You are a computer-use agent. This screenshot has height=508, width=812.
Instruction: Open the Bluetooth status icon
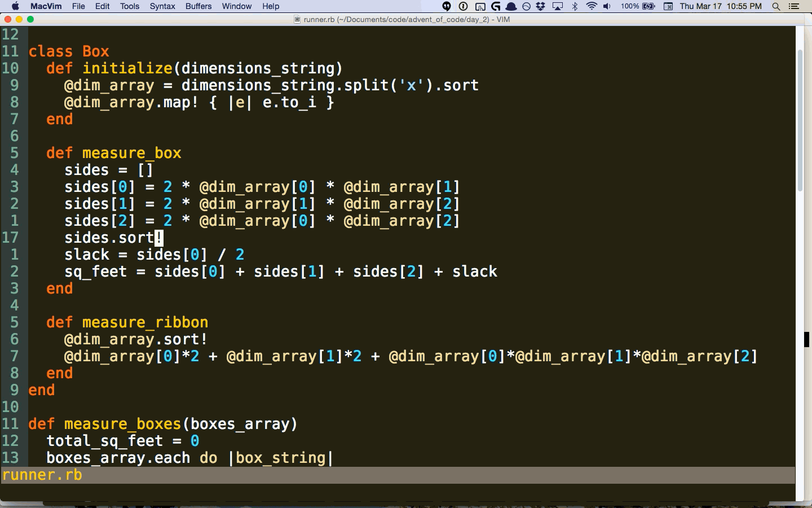pos(575,6)
